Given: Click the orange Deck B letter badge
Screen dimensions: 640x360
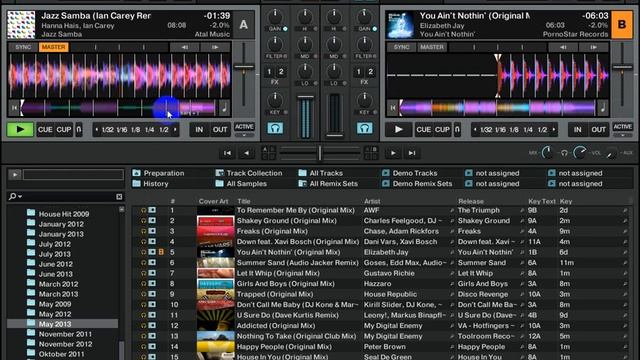Looking at the screenshot, I should click(x=622, y=25).
